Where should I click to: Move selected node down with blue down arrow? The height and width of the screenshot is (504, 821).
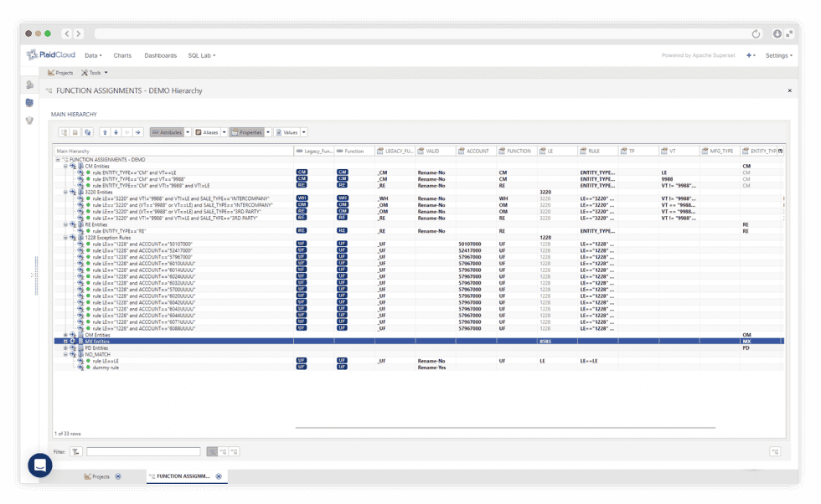tap(116, 132)
